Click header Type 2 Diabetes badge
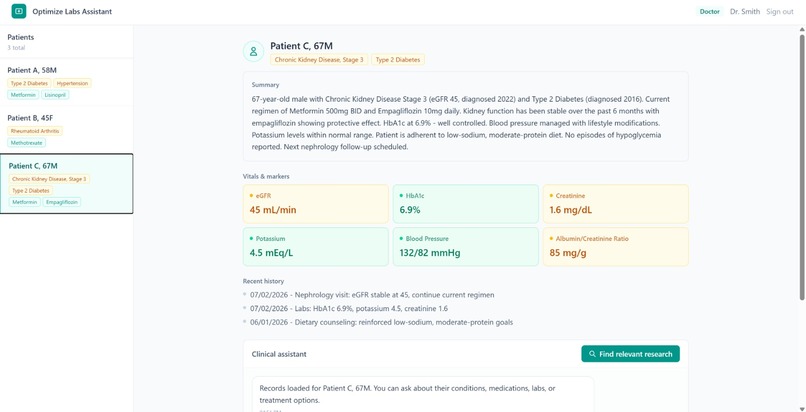Image resolution: width=806 pixels, height=412 pixels. click(398, 60)
